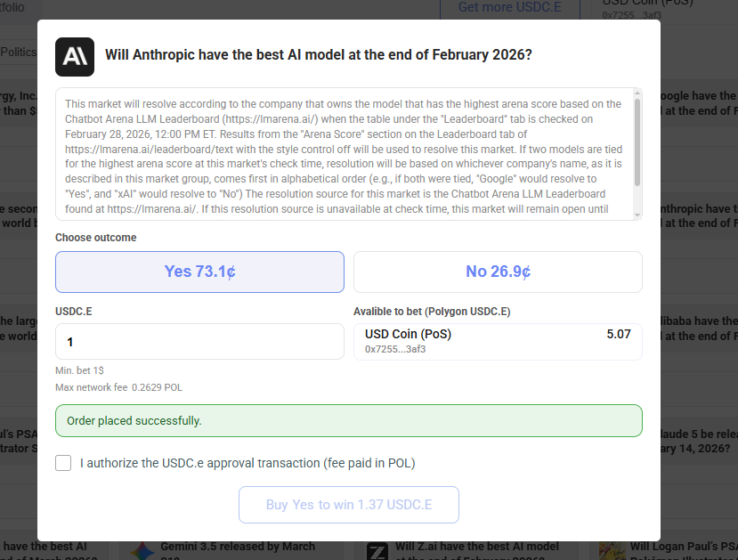738x560 pixels.
Task: Click the Anthropic logo in the dialog header
Action: 75,57
